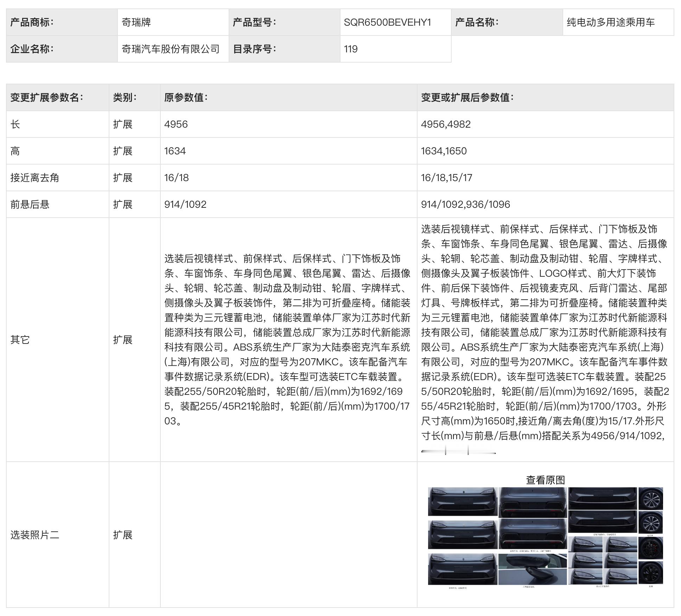Image resolution: width=681 pixels, height=616 pixels.
Task: Click the original 其它 description text
Action: click(287, 340)
